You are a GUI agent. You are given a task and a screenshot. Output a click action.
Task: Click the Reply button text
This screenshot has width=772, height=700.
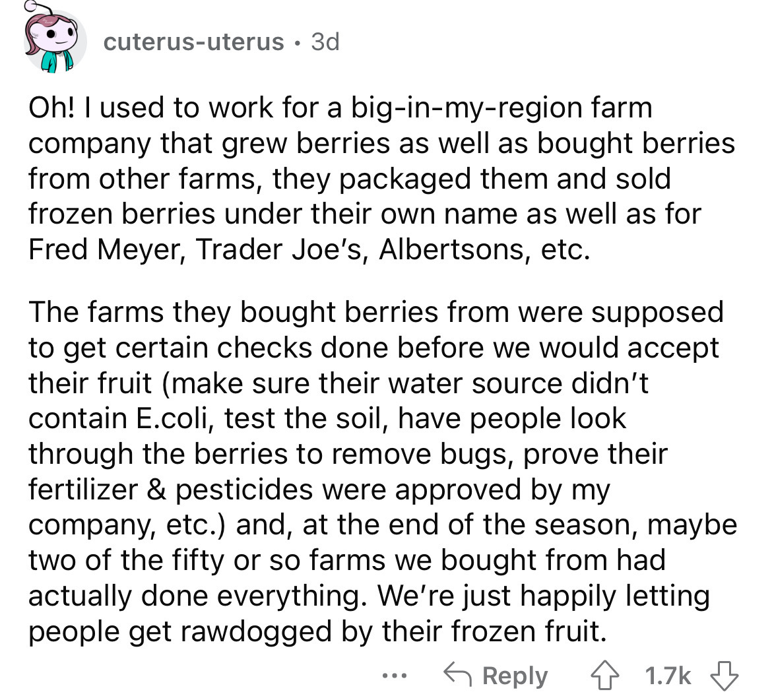[515, 676]
